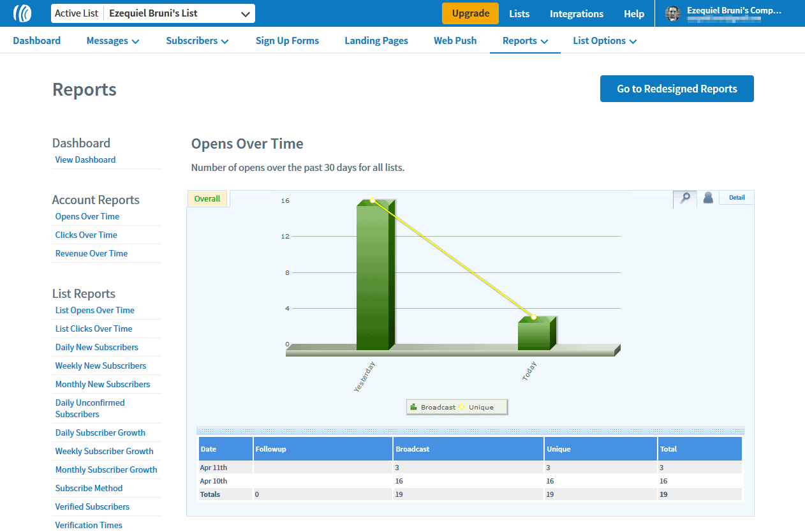Select the Overall chart tab

(207, 198)
